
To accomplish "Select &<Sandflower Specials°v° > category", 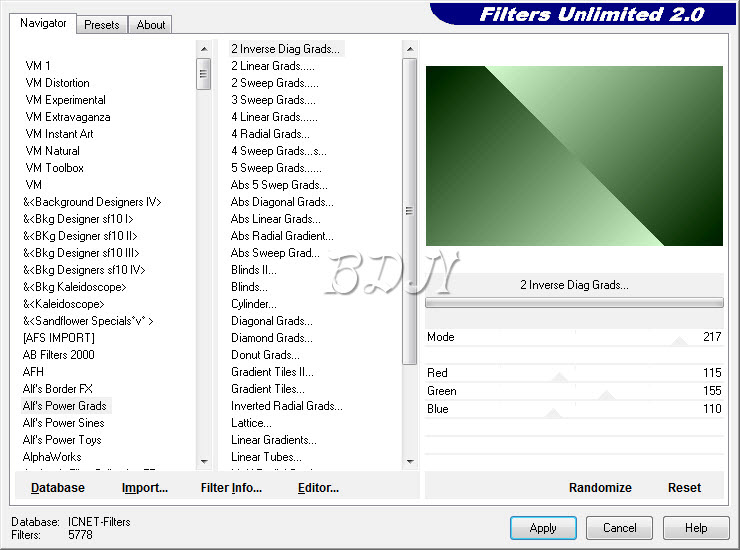I will 88,321.
